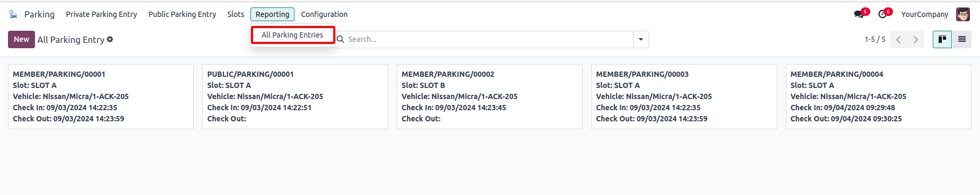Image resolution: width=980 pixels, height=195 pixels.
Task: Open the Private Parking Entry menu
Action: (x=101, y=14)
